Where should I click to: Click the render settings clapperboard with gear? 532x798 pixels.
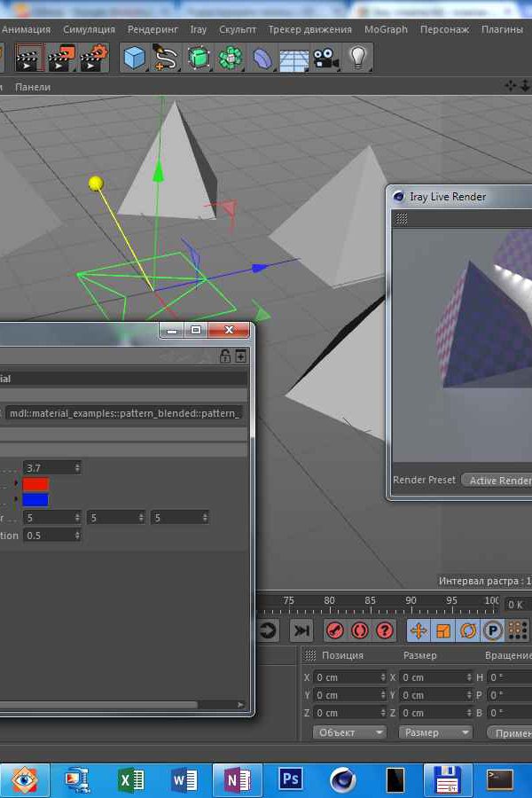93,59
